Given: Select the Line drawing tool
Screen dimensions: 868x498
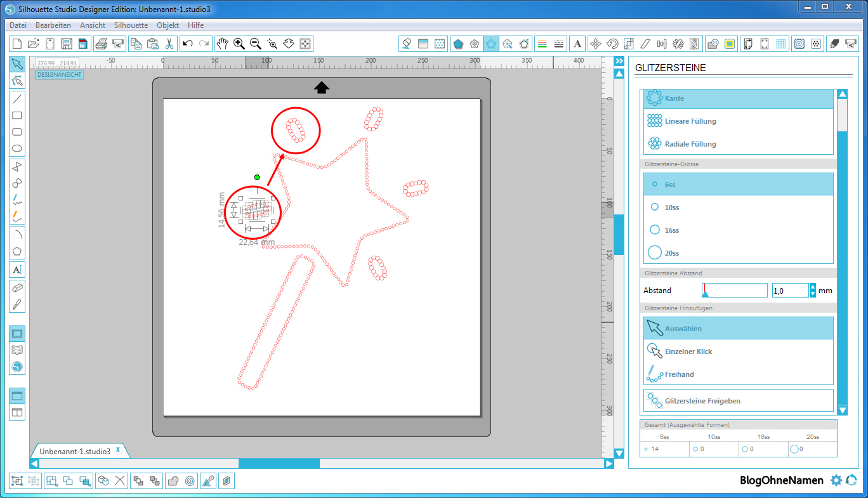Looking at the screenshot, I should (17, 98).
